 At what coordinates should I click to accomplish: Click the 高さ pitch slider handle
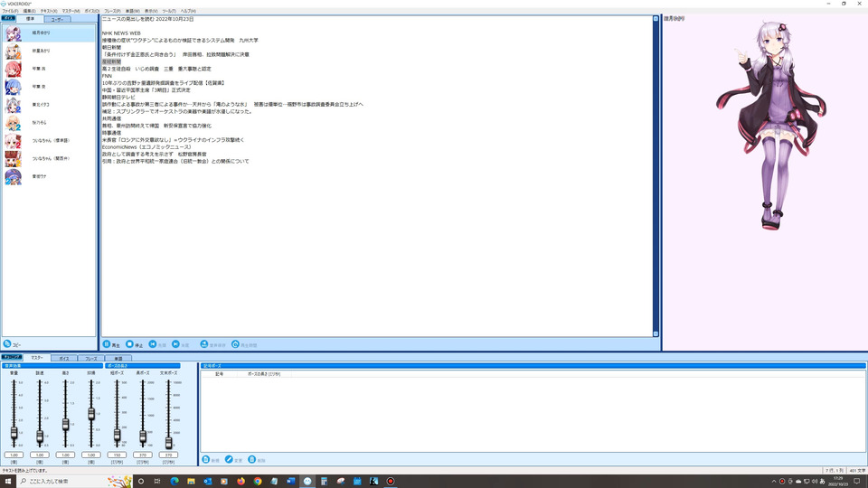pyautogui.click(x=65, y=425)
